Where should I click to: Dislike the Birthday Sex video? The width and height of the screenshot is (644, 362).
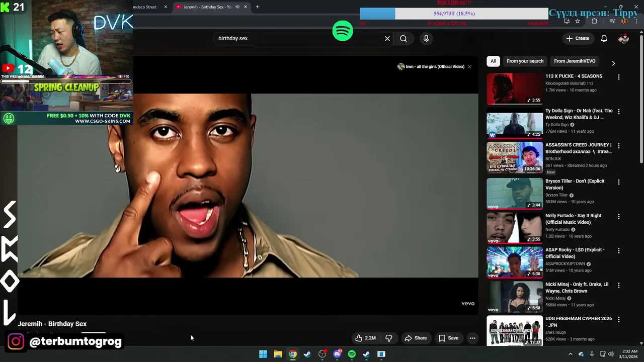click(388, 338)
